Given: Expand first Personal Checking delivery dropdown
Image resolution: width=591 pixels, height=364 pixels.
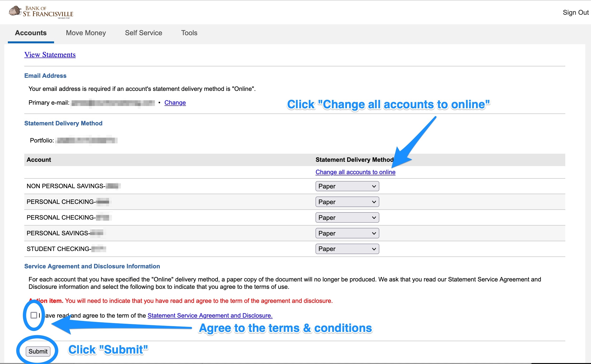Looking at the screenshot, I should (x=347, y=202).
